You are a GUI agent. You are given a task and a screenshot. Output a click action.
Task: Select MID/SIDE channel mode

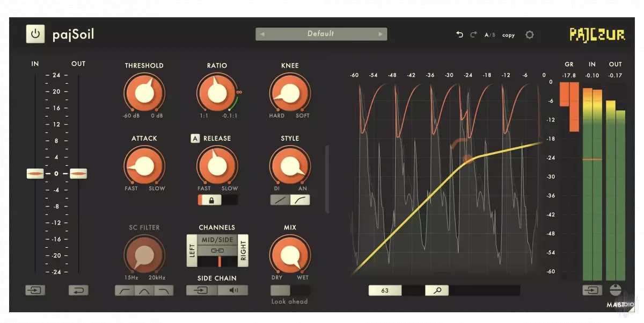tap(217, 240)
